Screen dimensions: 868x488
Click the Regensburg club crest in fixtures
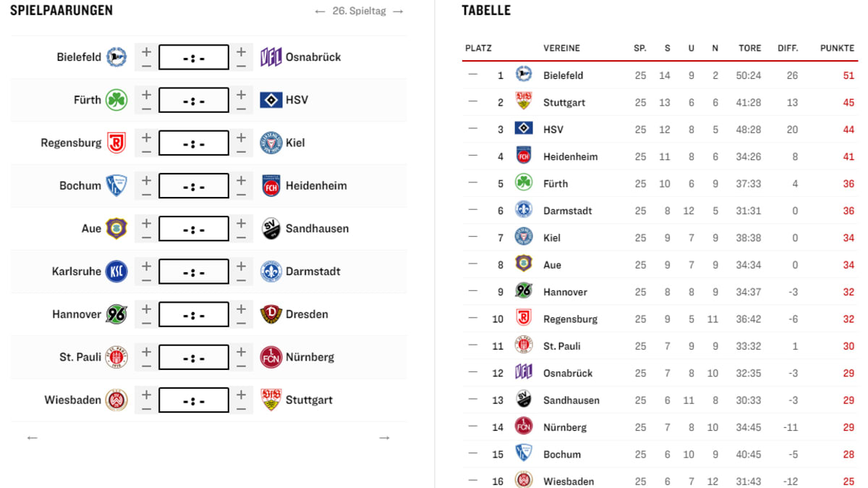point(116,143)
